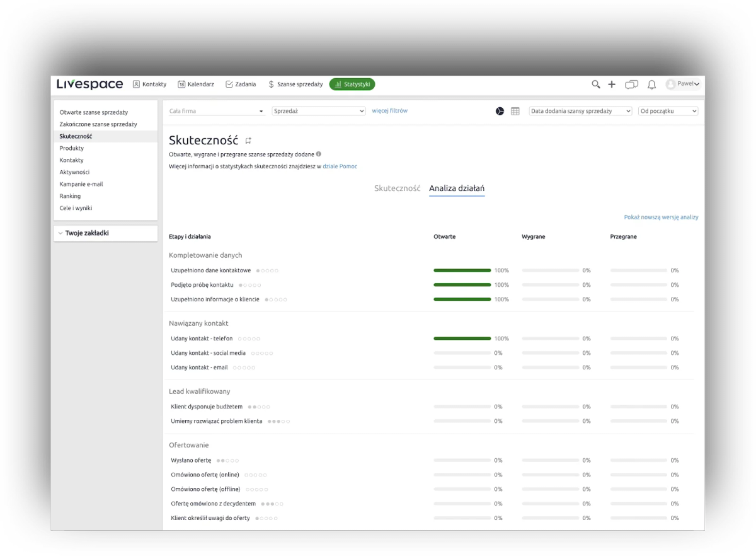
Task: Select Aktywności in the sidebar
Action: pos(74,172)
